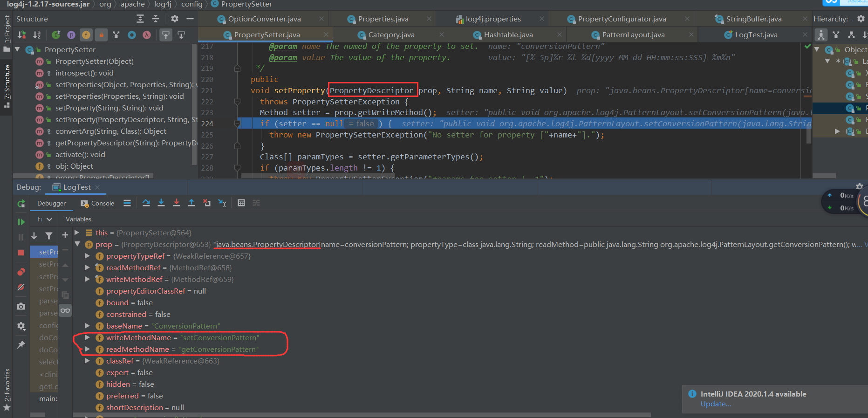Hide the Structure panel with minimize dash
The width and height of the screenshot is (868, 418).
coord(190,19)
